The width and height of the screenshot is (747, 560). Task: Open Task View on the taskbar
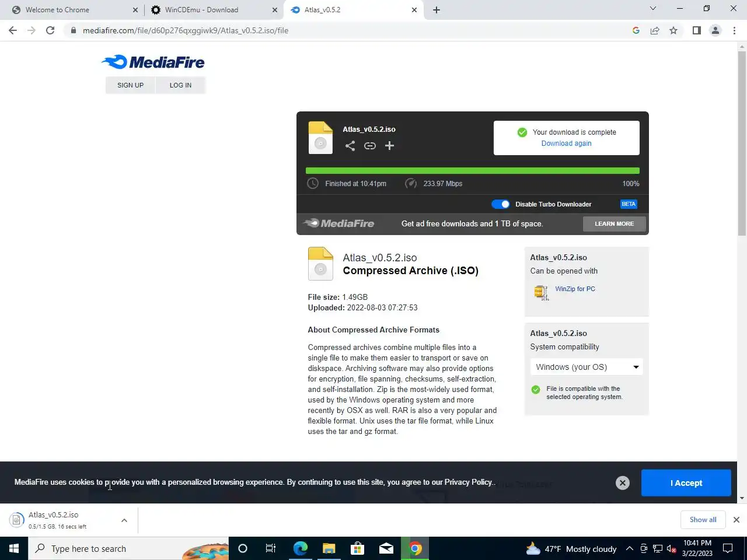(x=271, y=548)
